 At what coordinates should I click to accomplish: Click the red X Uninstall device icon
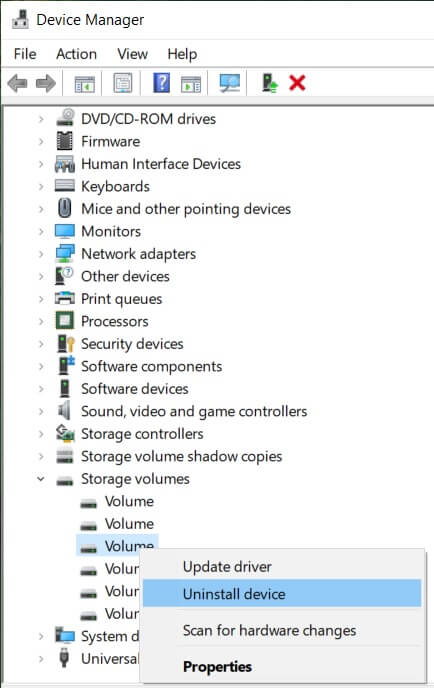[297, 82]
